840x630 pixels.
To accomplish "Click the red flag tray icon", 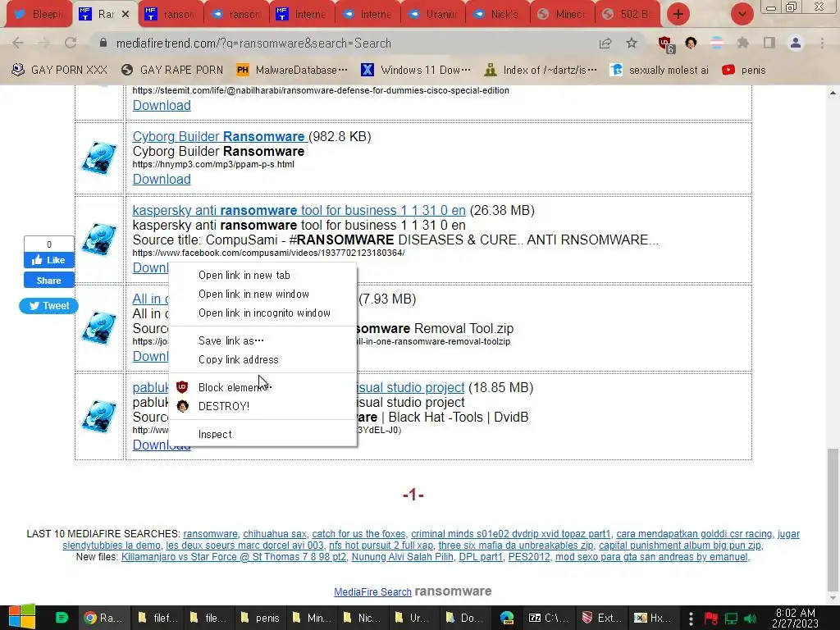I will click(711, 619).
